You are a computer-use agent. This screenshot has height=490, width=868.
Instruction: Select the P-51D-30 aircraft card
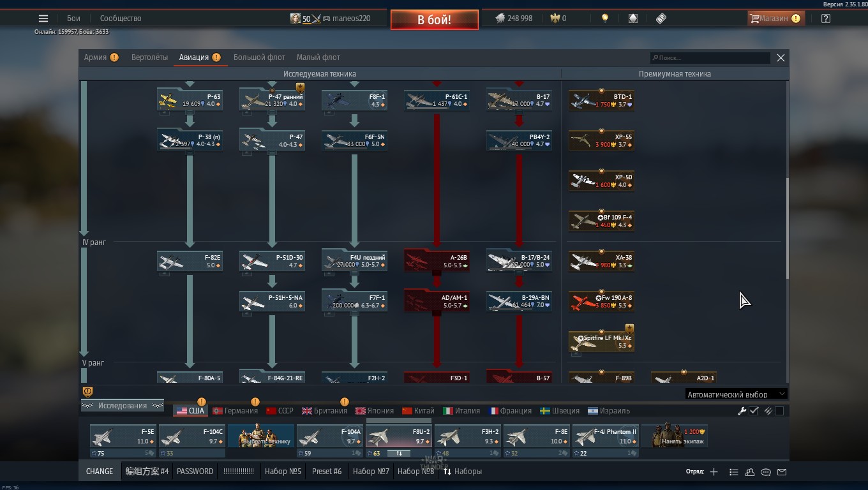point(273,261)
